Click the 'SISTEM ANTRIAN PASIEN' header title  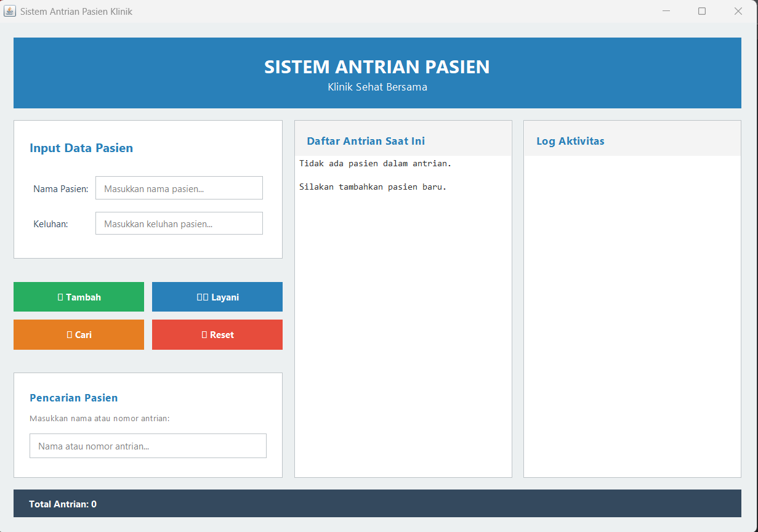377,66
